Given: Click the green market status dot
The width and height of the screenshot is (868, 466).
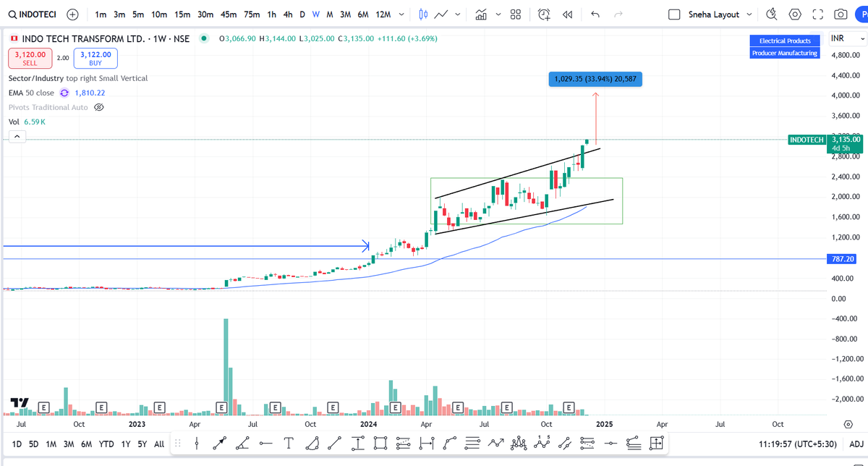Looking at the screenshot, I should 204,38.
